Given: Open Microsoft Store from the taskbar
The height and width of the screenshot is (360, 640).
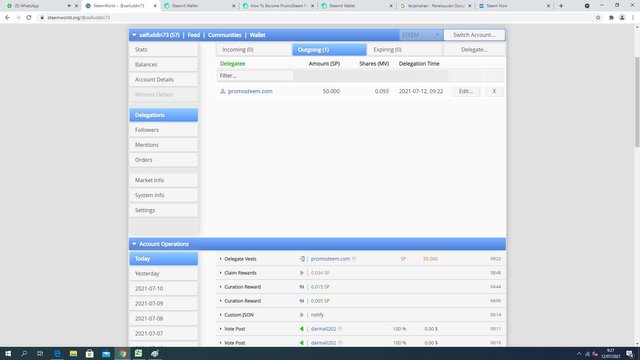Looking at the screenshot, I should click(x=90, y=353).
